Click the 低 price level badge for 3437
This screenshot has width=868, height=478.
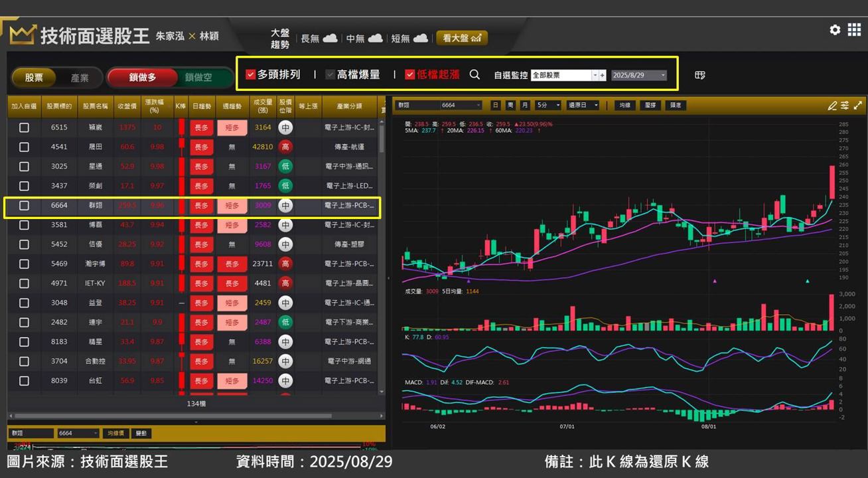[285, 186]
